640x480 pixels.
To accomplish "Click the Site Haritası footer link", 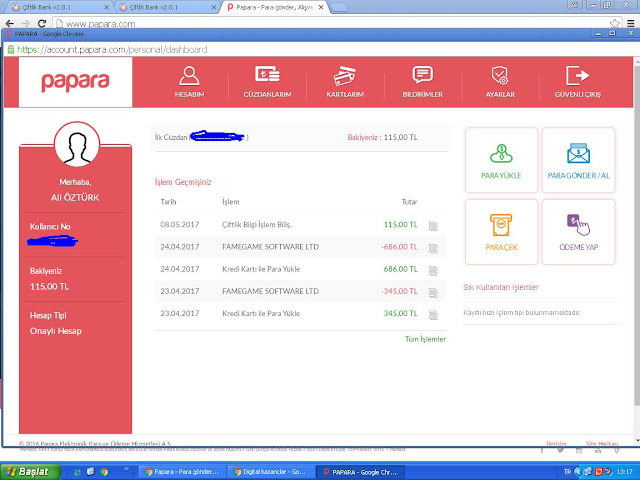I will pos(602,444).
